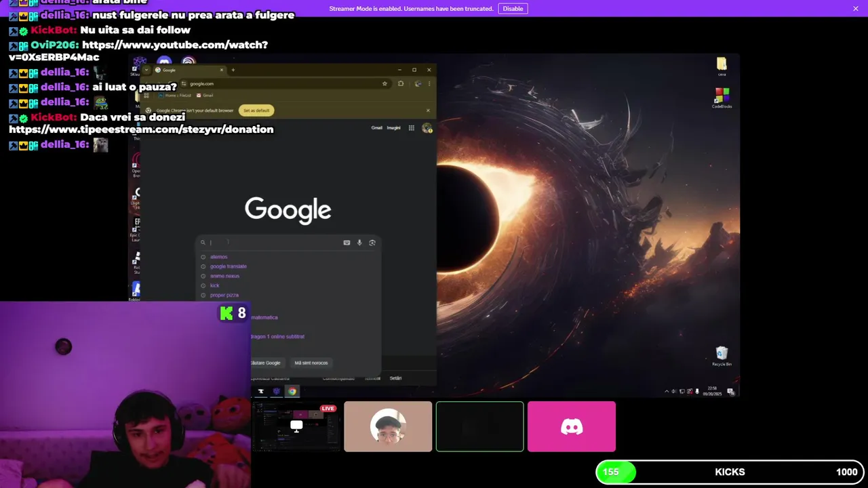868x488 pixels.
Task: Open the Chrome extensions puzzle icon
Action: click(401, 83)
